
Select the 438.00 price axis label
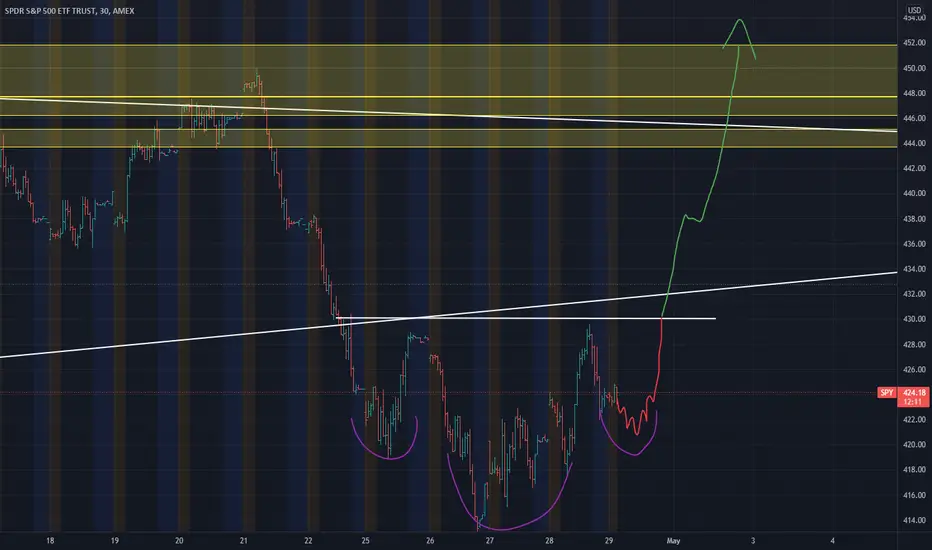914,219
